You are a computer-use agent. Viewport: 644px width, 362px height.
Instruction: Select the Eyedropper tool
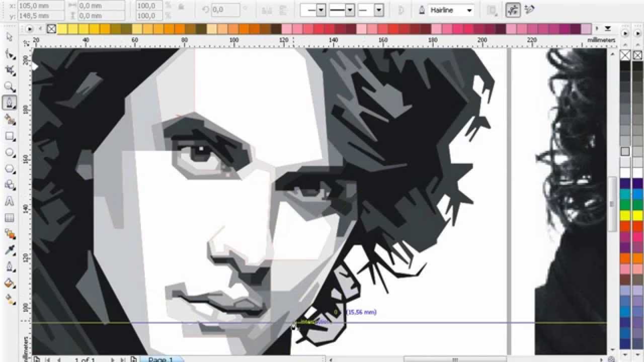point(9,251)
